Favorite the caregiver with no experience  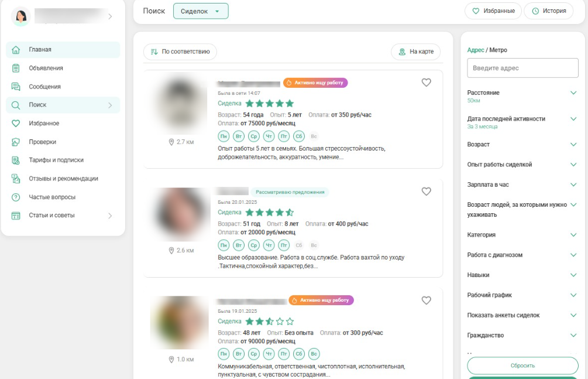427,300
